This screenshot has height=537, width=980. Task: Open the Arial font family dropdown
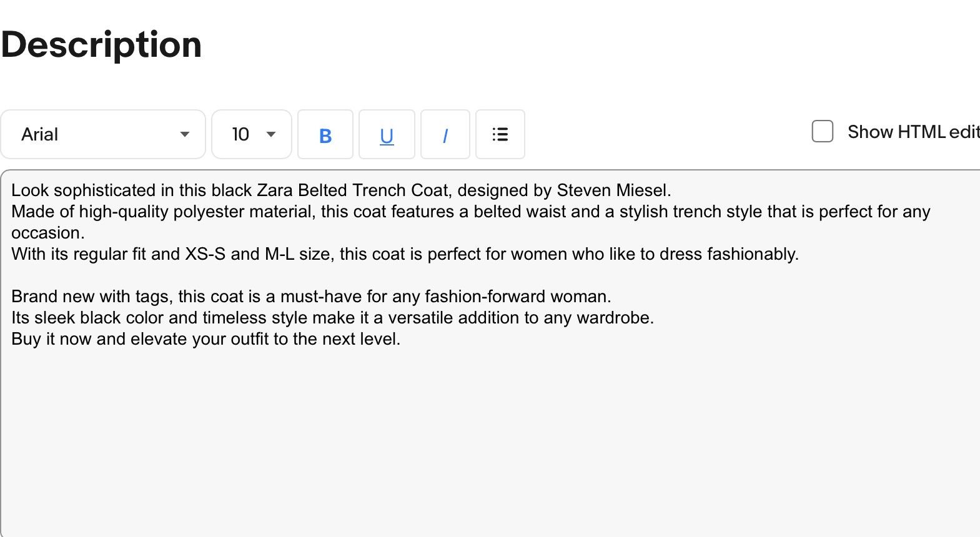[103, 134]
